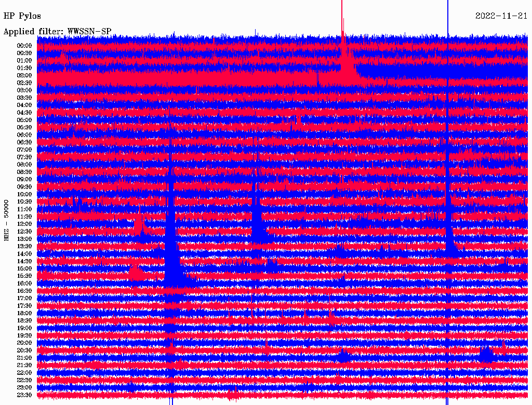Image resolution: width=532 pixels, height=405 pixels.
Task: Click the 06:00 time label
Action: pos(24,134)
